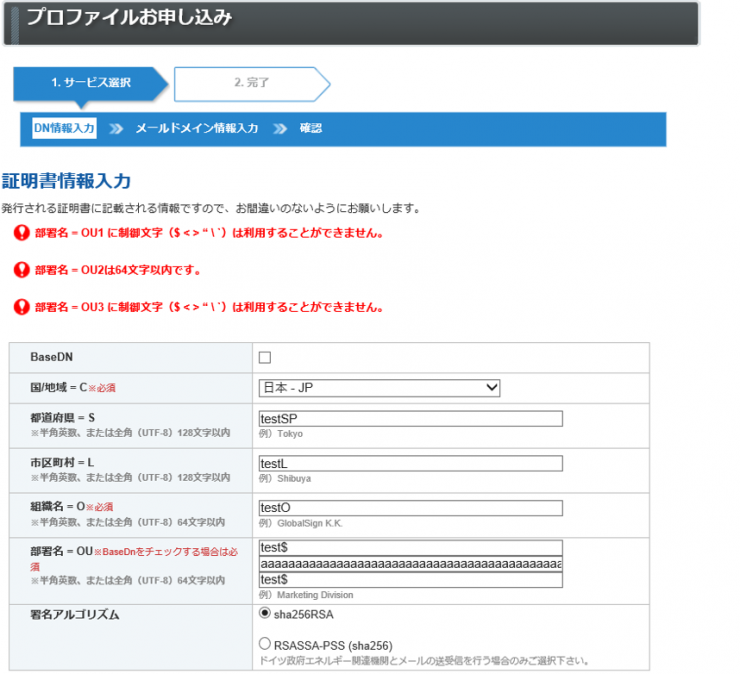The width and height of the screenshot is (740, 674).
Task: Open the 国/地域 country dropdown
Action: [x=379, y=388]
